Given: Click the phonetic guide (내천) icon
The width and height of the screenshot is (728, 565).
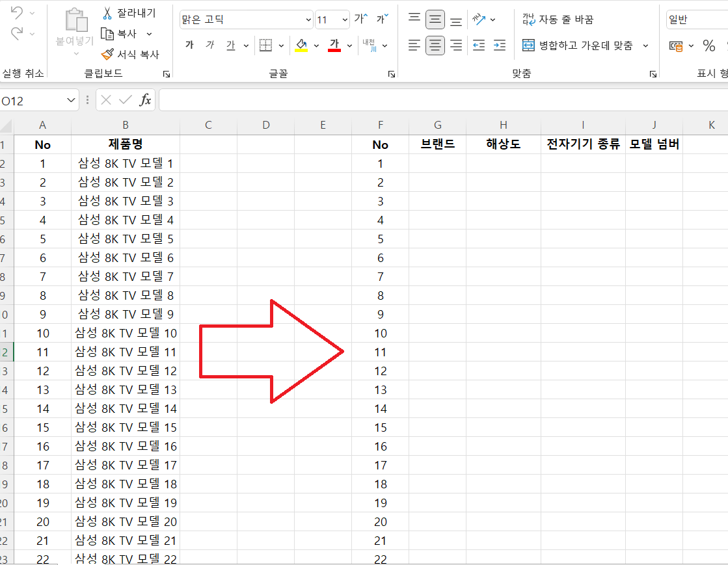Looking at the screenshot, I should (x=370, y=45).
